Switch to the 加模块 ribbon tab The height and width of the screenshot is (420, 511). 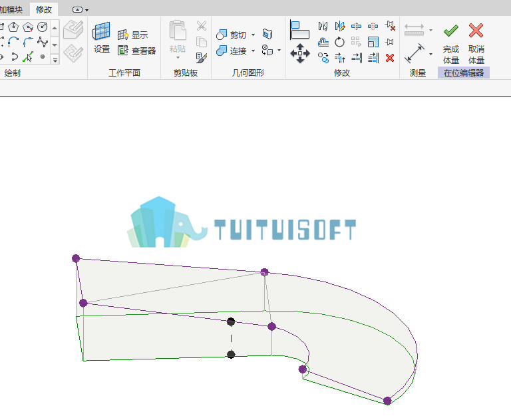pyautogui.click(x=11, y=10)
